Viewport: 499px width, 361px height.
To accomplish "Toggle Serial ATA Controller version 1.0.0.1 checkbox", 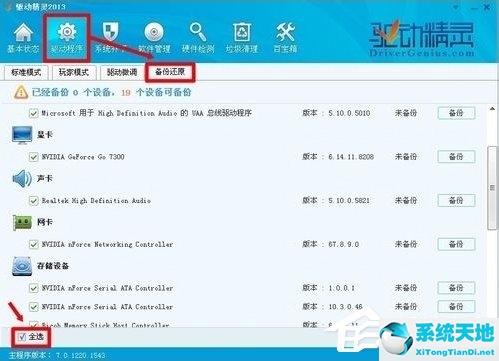I will [33, 288].
